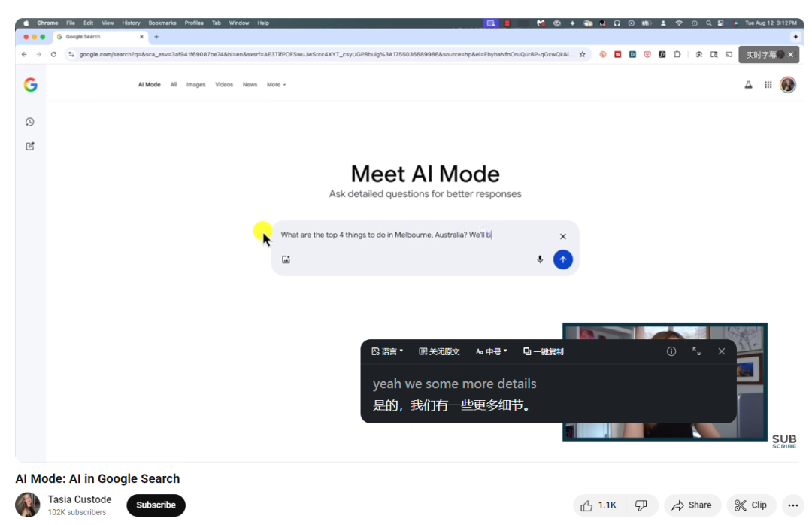The height and width of the screenshot is (525, 812).
Task: Open a new Chrome tab with the plus icon
Action: 156,37
